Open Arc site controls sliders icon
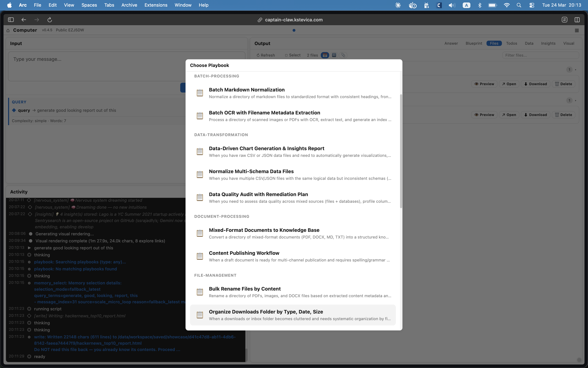The width and height of the screenshot is (588, 368). (x=564, y=20)
